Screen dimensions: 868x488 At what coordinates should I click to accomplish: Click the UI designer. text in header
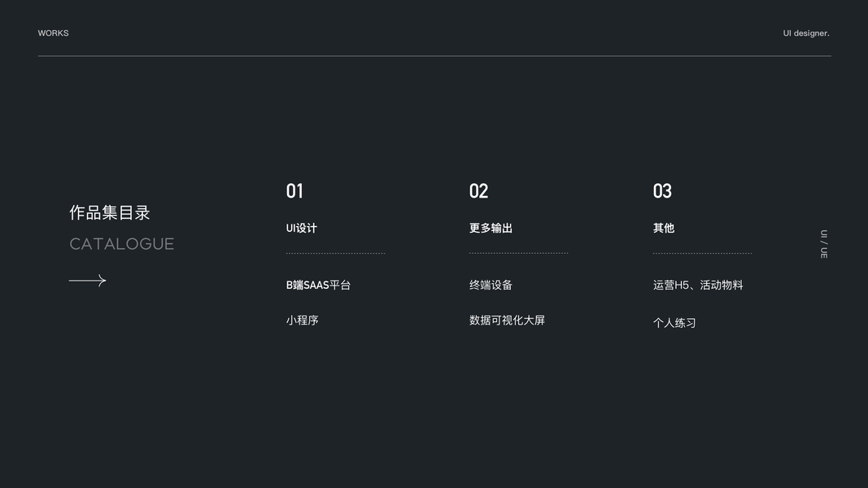[805, 33]
